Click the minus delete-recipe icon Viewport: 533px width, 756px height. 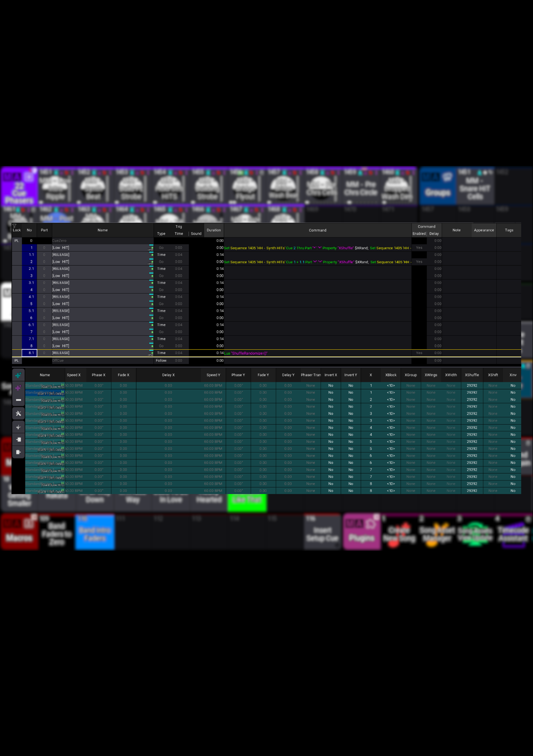coord(18,400)
